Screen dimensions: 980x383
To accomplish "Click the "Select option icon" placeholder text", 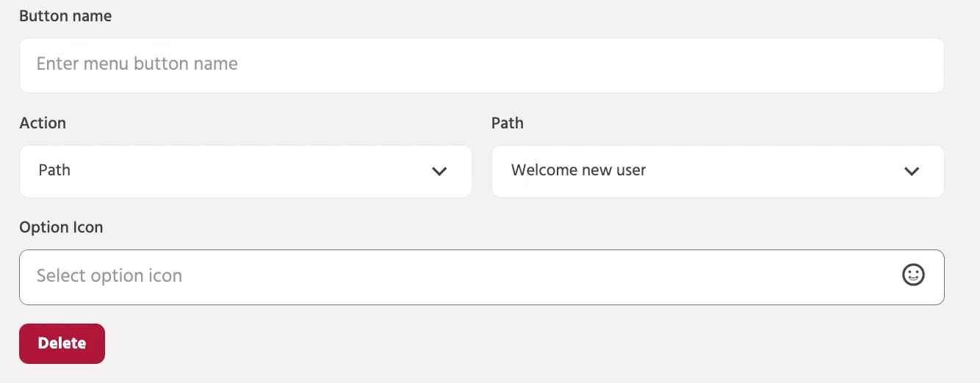I will pos(109,276).
